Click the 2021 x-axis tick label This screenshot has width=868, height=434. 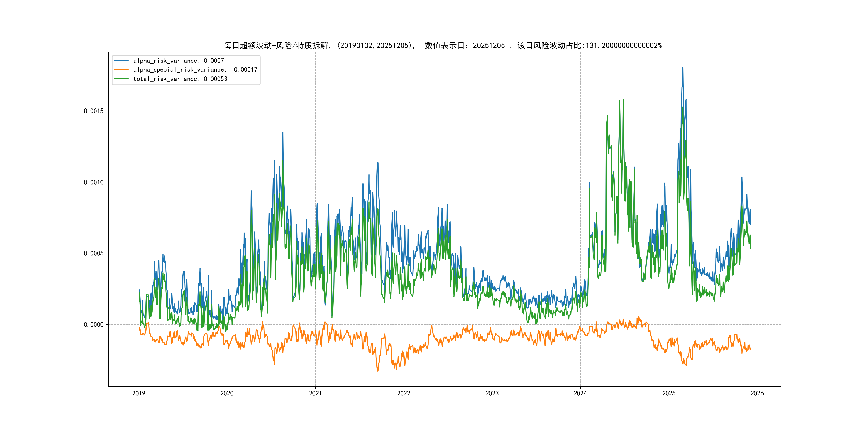tap(315, 393)
